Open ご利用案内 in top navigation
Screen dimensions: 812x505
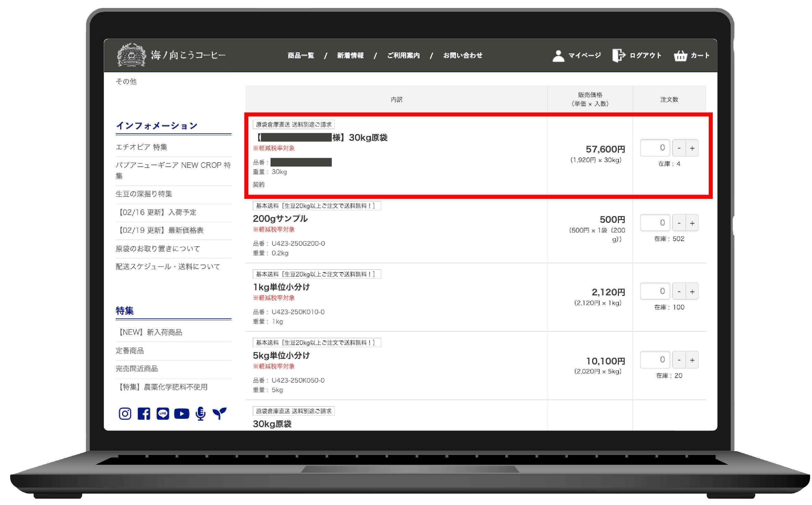coord(403,55)
